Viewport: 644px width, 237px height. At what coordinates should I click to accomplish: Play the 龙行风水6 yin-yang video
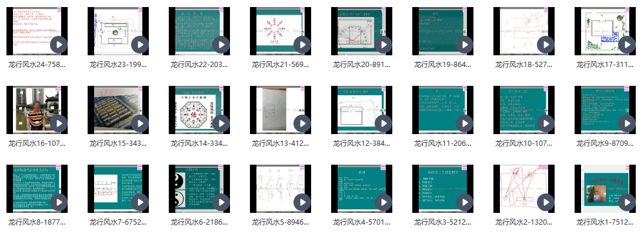point(221,202)
